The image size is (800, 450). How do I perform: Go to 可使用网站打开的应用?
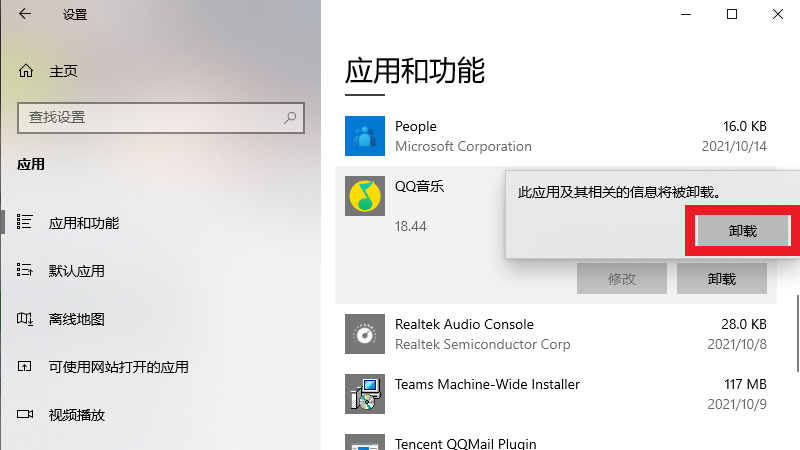pos(118,367)
